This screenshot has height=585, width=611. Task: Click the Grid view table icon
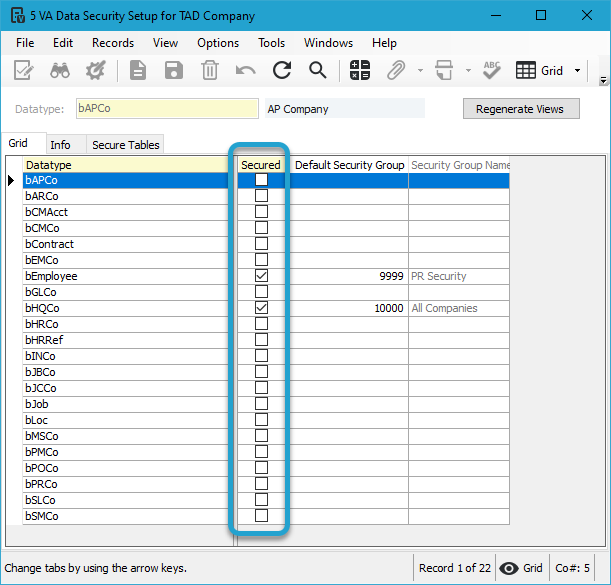point(526,71)
